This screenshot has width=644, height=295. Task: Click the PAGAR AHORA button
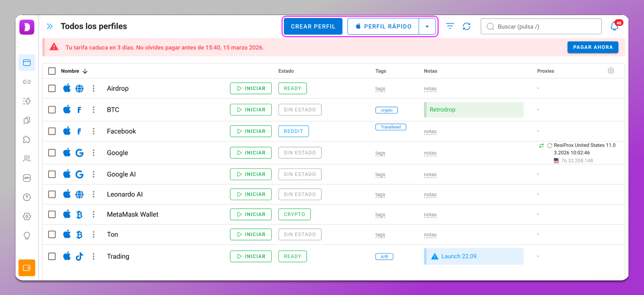coord(592,47)
